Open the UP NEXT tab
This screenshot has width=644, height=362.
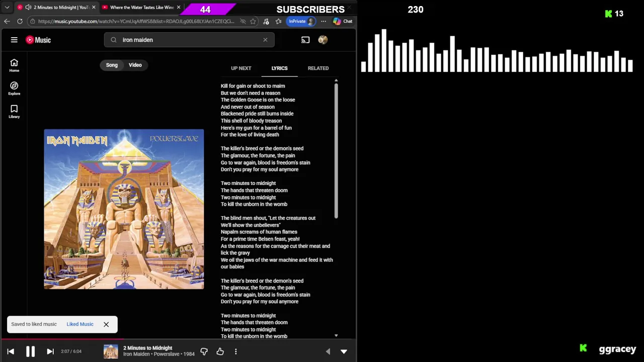241,68
